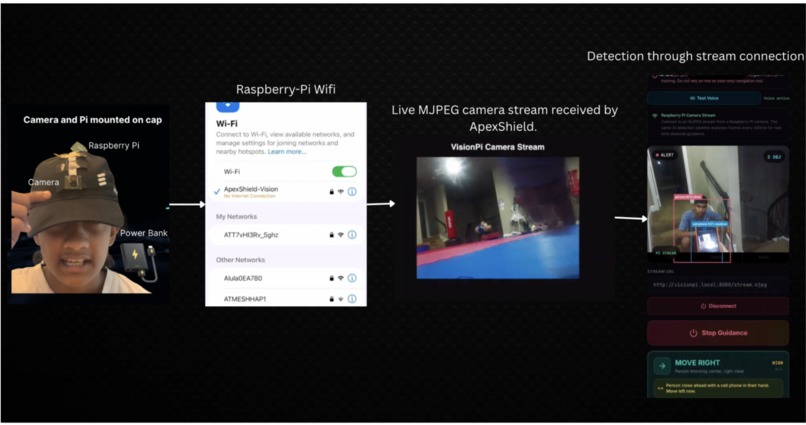Click info icon next to ATMESHHAP1
Viewport: 806px width, 425px height.
352,299
